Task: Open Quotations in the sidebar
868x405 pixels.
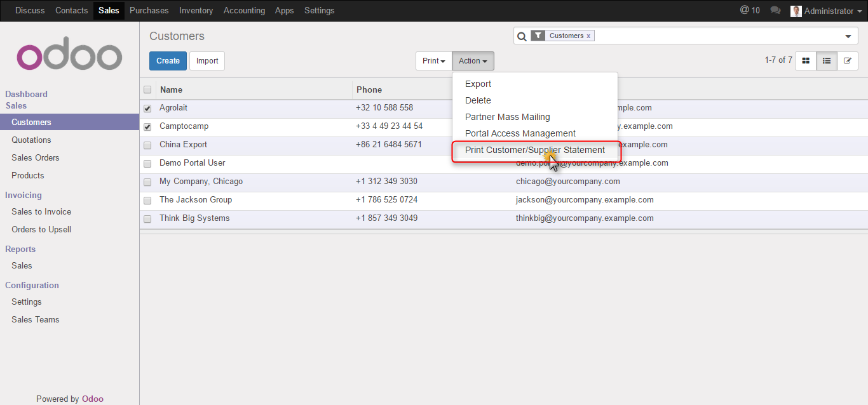Action: (x=31, y=140)
